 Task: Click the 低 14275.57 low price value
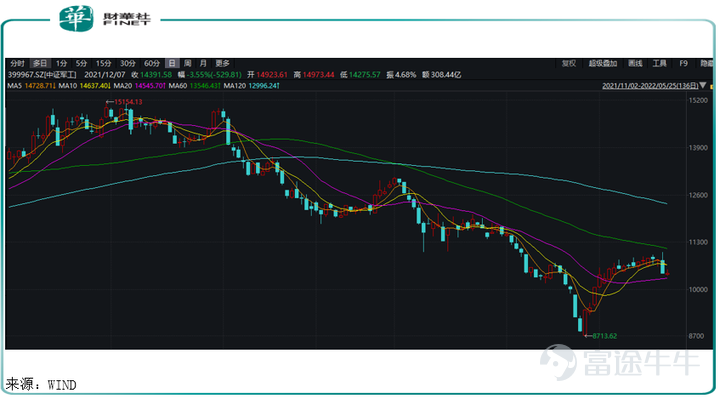pos(360,75)
